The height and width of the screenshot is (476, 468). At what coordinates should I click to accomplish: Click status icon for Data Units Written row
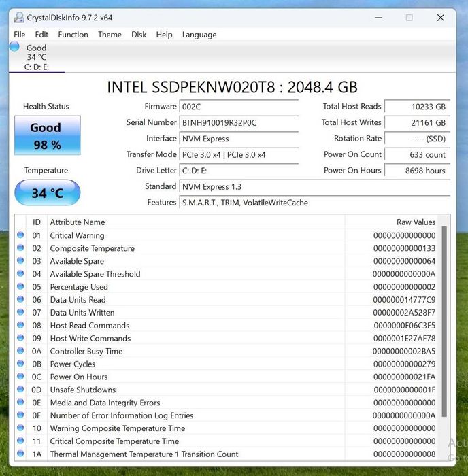(20, 312)
